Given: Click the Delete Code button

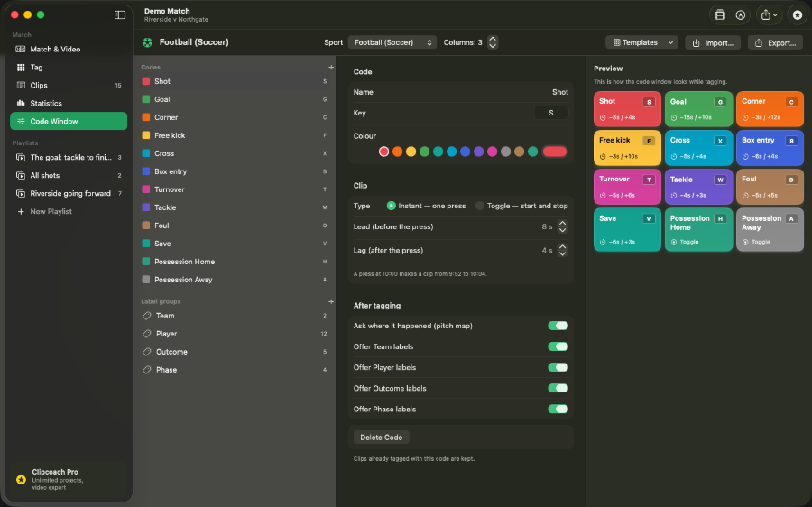Looking at the screenshot, I should click(x=381, y=438).
